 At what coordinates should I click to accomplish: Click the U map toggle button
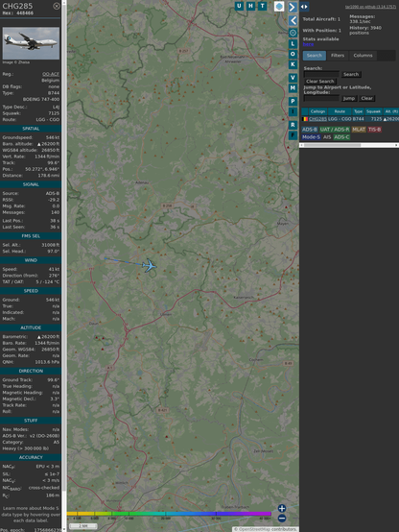239,6
